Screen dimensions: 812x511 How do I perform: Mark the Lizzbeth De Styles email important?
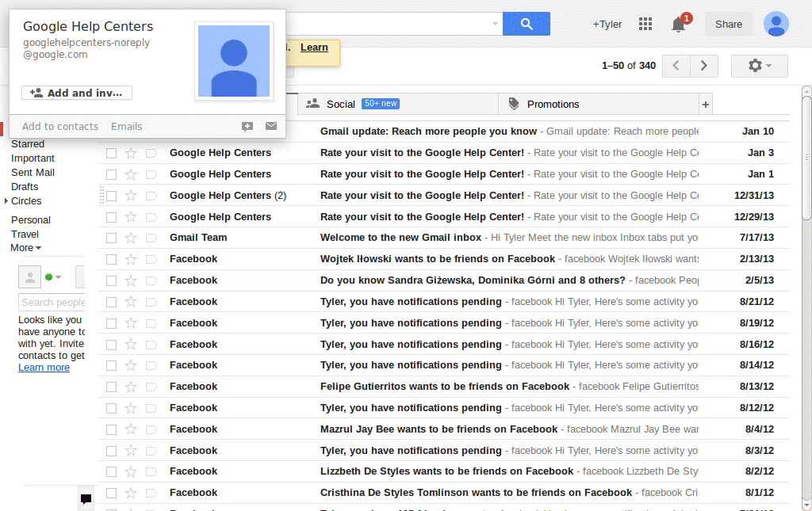tap(151, 471)
